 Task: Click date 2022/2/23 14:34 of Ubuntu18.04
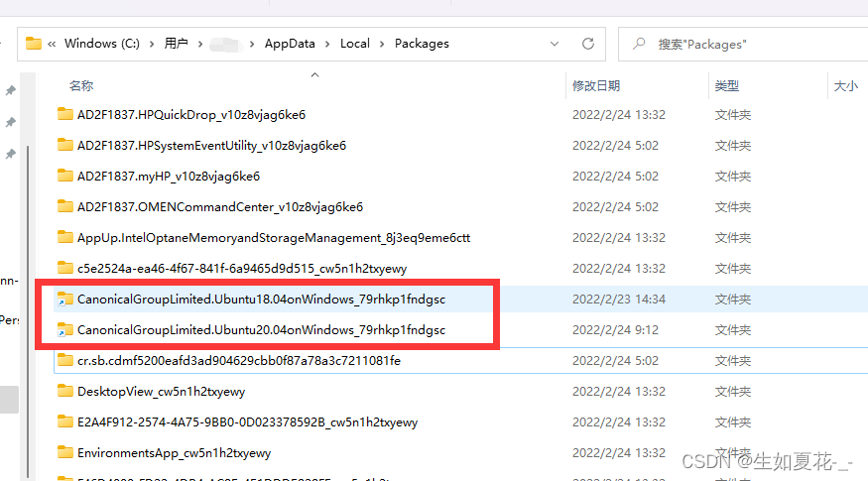pyautogui.click(x=619, y=299)
